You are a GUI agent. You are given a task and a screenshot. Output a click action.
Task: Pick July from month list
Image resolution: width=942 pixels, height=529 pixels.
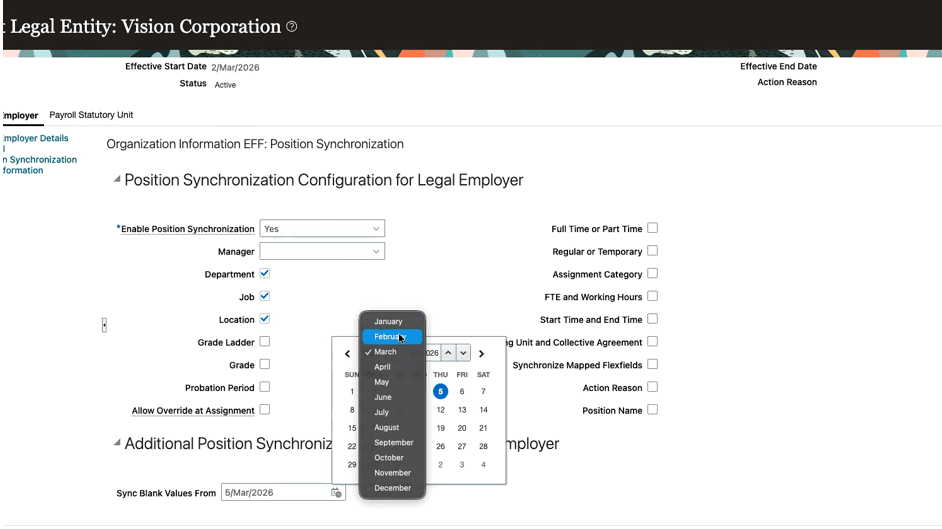pos(392,412)
